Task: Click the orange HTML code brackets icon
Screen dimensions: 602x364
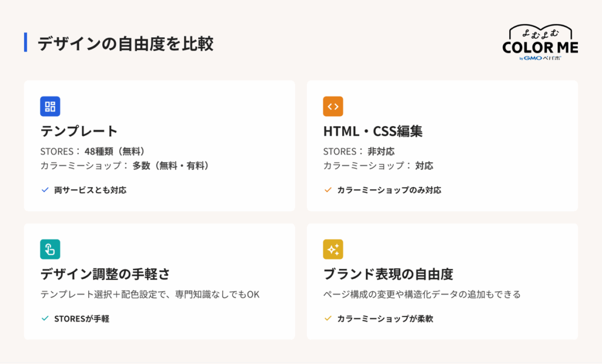Action: [x=333, y=106]
